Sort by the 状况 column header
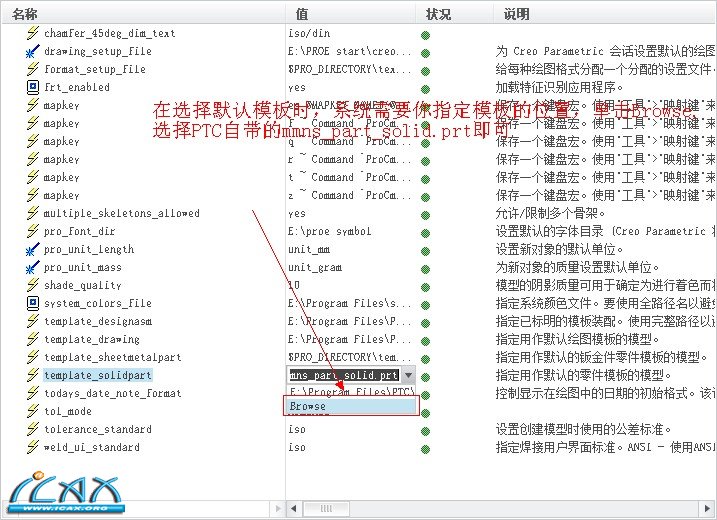This screenshot has width=717, height=520. click(x=438, y=14)
